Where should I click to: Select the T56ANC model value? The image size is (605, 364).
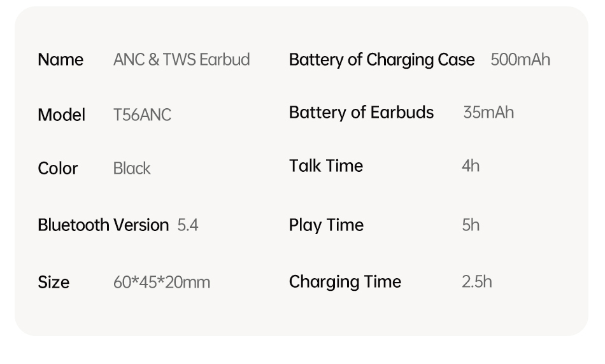[142, 115]
